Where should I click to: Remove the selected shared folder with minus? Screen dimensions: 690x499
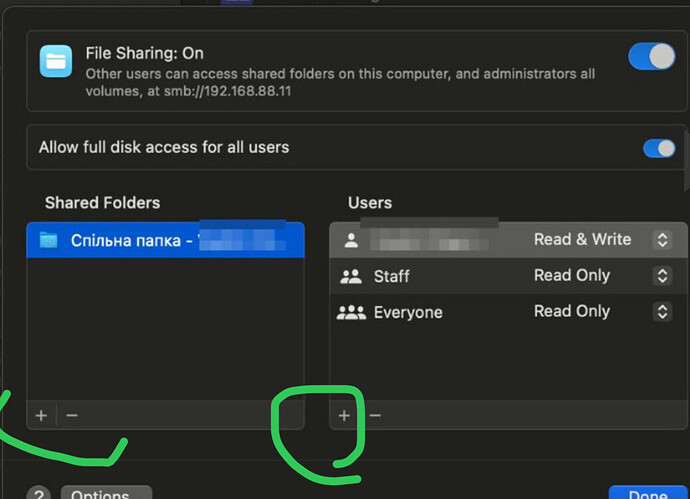72,415
